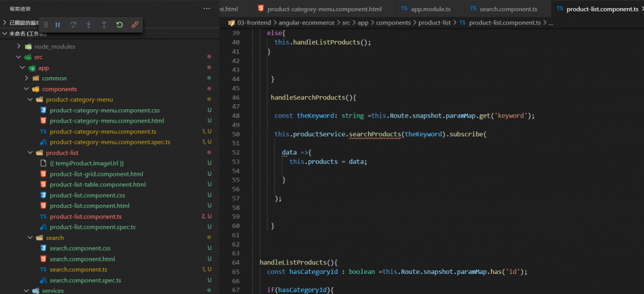
Task: Click the product-list breadcrumb folder
Action: coord(435,23)
